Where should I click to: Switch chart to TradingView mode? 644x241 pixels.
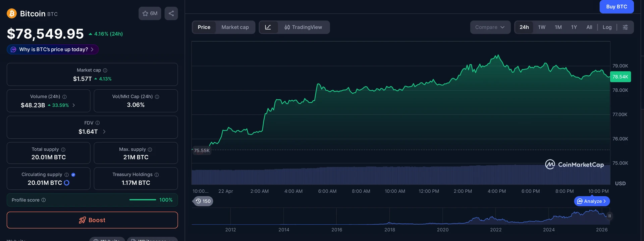pos(303,27)
